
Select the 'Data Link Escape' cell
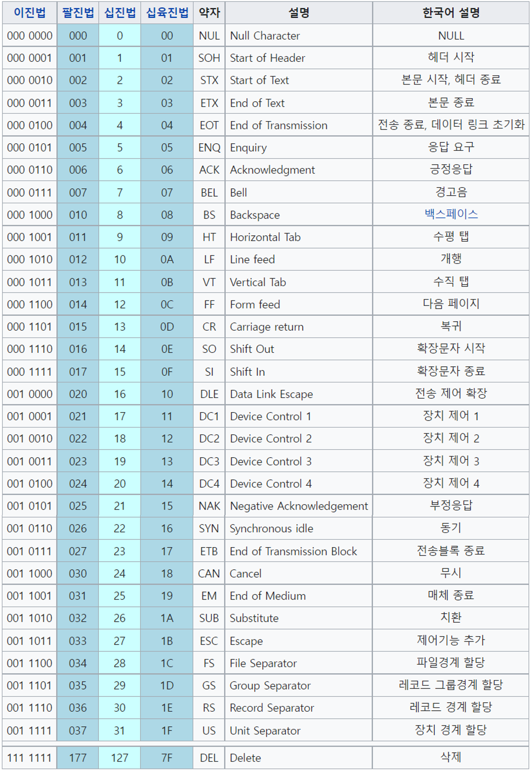(x=299, y=393)
